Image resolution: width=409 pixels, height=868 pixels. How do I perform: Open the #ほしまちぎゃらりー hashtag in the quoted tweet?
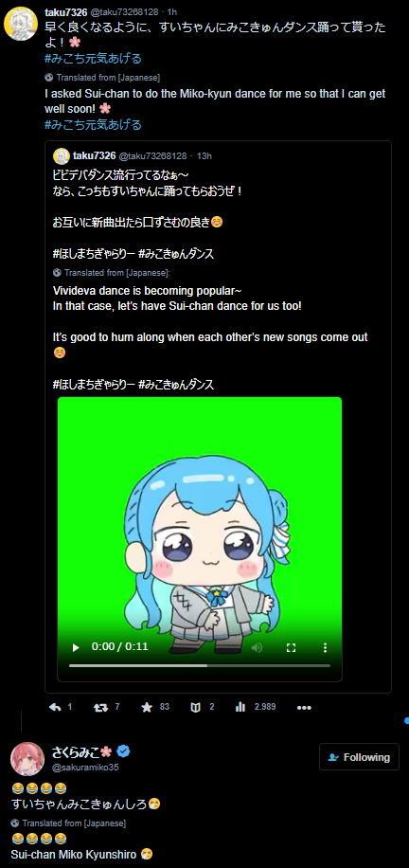(x=94, y=254)
